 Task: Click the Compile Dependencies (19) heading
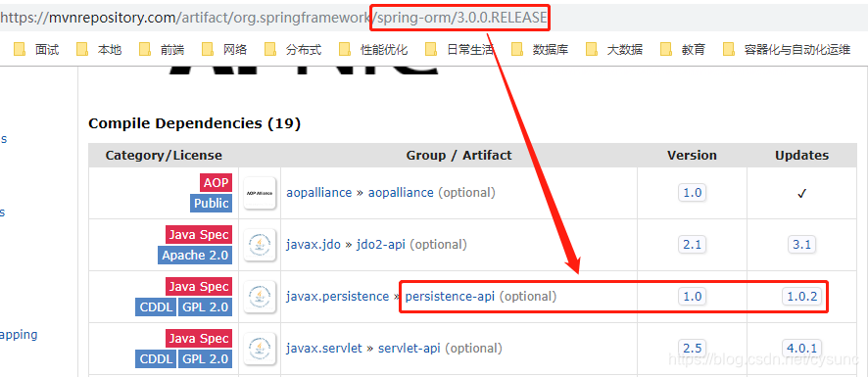[x=194, y=123]
